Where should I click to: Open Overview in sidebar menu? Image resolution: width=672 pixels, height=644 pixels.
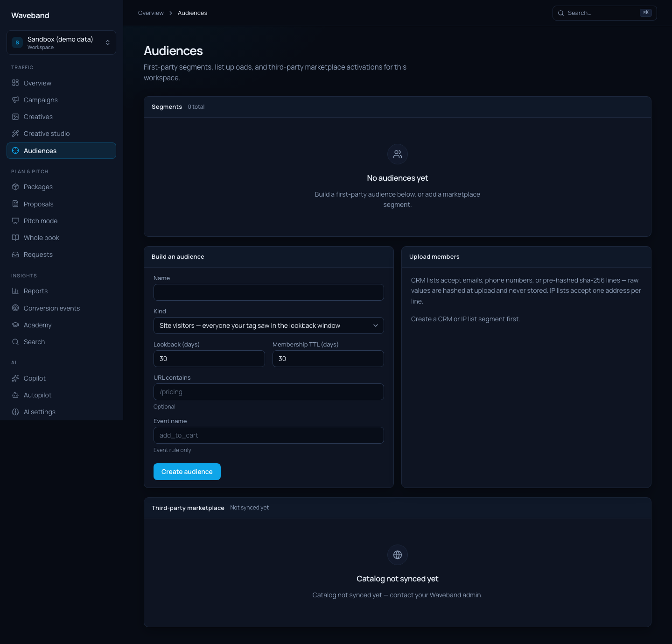coord(61,83)
